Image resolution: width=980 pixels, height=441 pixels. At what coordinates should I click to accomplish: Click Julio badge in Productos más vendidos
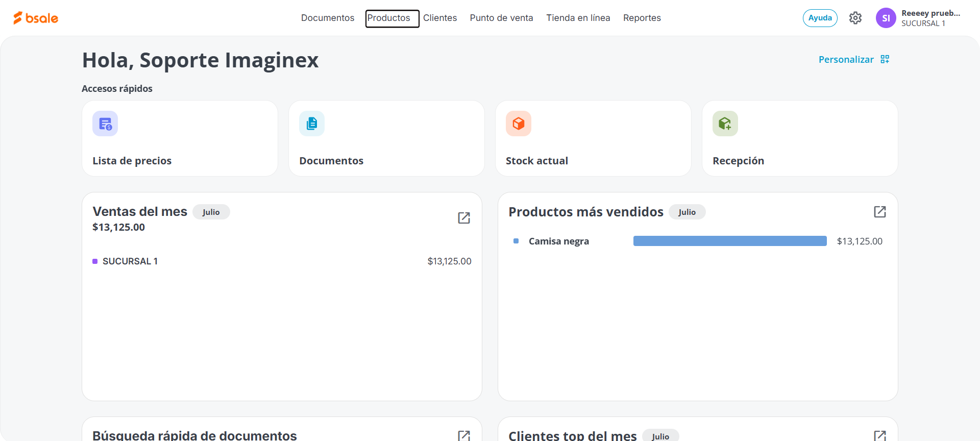687,212
